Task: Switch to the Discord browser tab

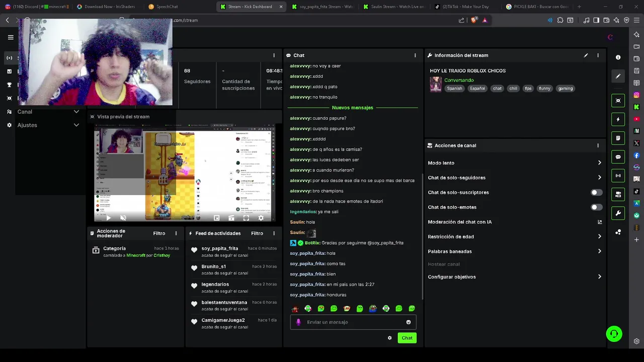Action: [x=36, y=7]
